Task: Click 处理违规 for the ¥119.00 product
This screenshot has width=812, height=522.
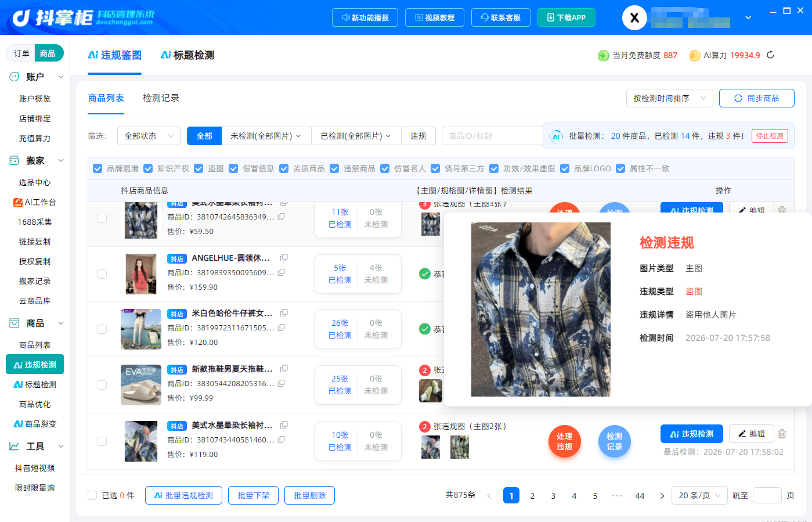Action: [565, 441]
